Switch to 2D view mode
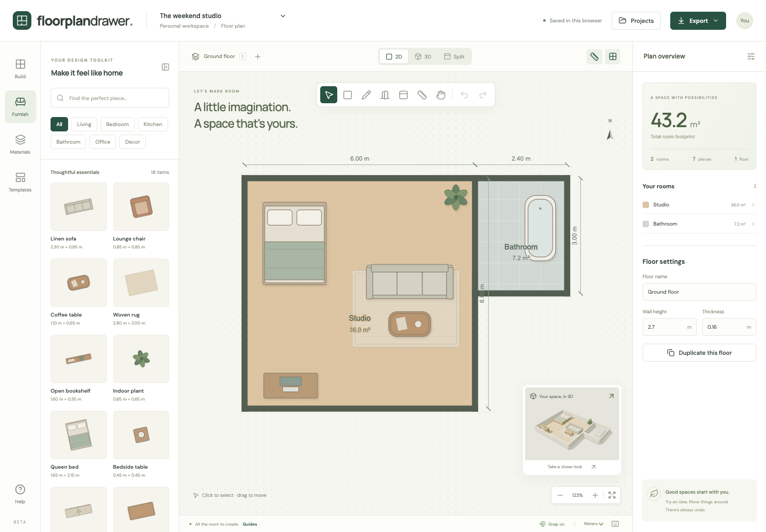 click(x=394, y=56)
